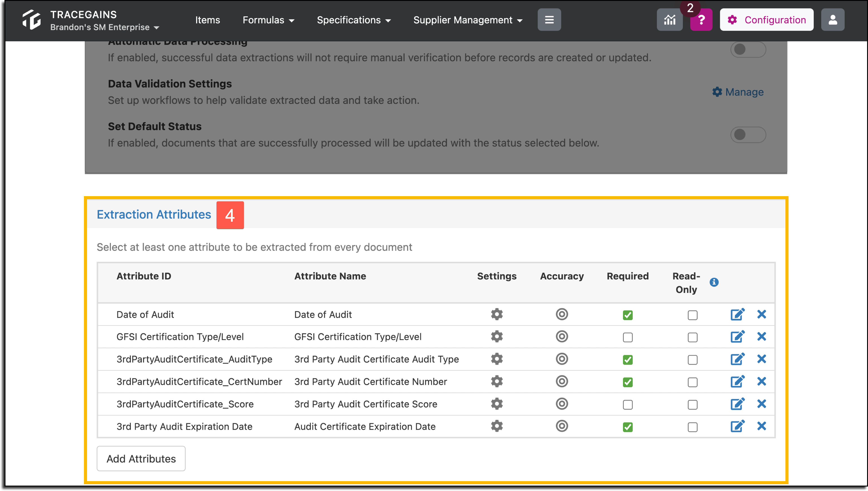Open settings gear for 3rd Party Audit Certificate Number
868x491 pixels.
tap(497, 381)
